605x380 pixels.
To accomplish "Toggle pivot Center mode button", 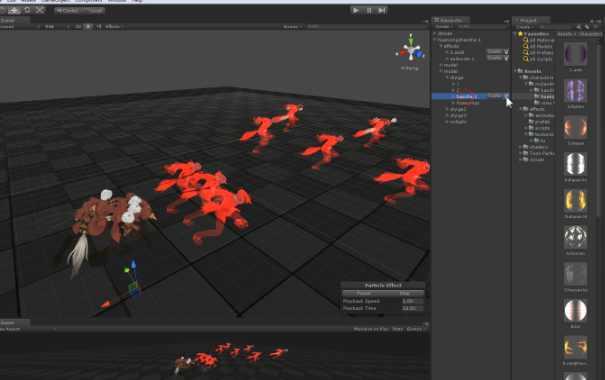I will (68, 10).
